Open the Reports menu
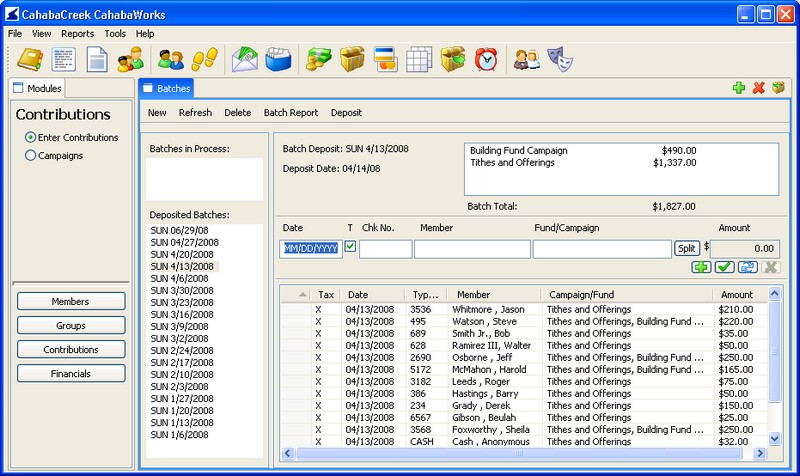Screen dimensions: 800x476 [x=77, y=33]
